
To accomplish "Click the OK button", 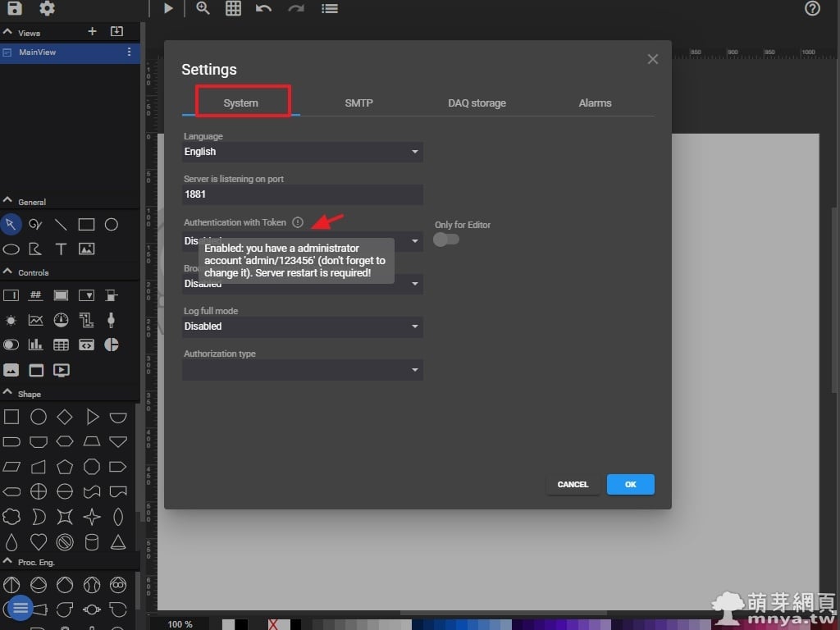I will click(630, 485).
